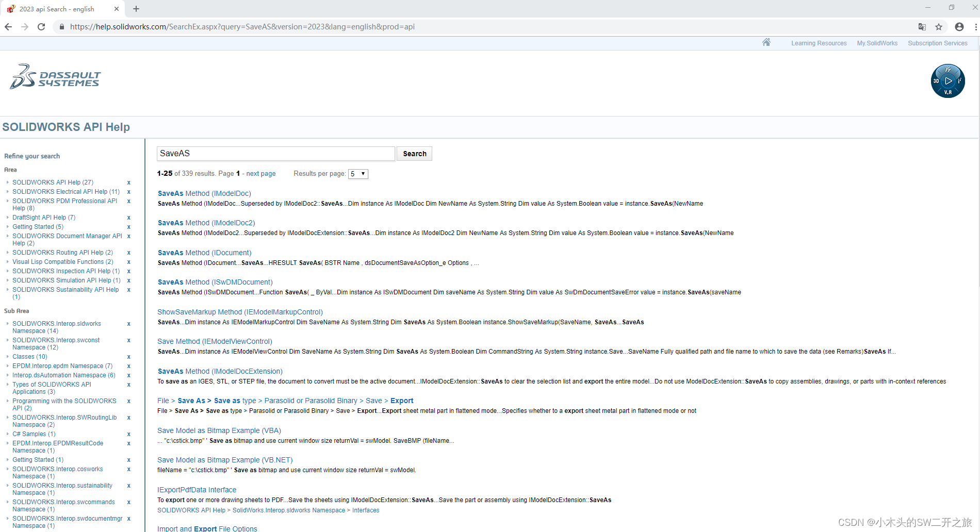Viewport: 980px width, 532px height.
Task: Go to Home via the house icon
Action: click(766, 42)
